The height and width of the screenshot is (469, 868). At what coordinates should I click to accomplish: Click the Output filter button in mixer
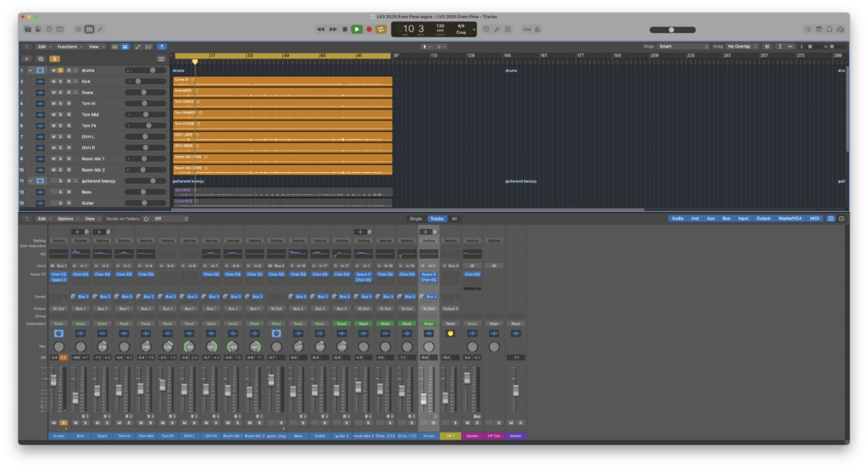coord(763,219)
